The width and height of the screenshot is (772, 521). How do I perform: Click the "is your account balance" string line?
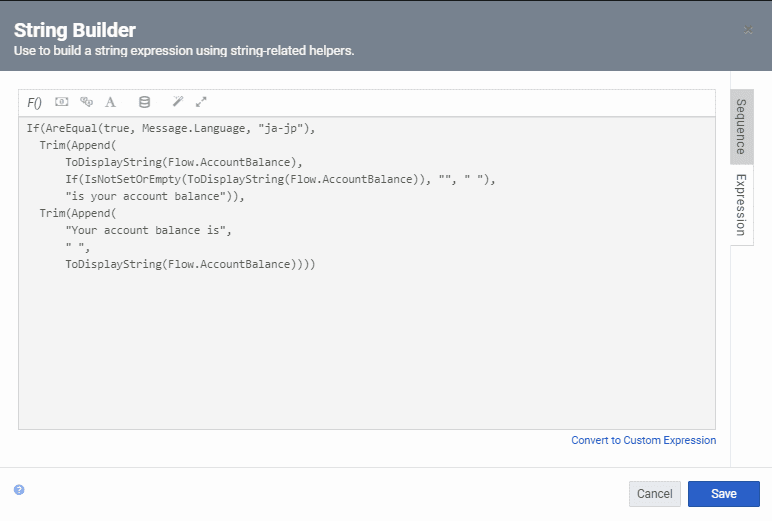click(x=155, y=197)
